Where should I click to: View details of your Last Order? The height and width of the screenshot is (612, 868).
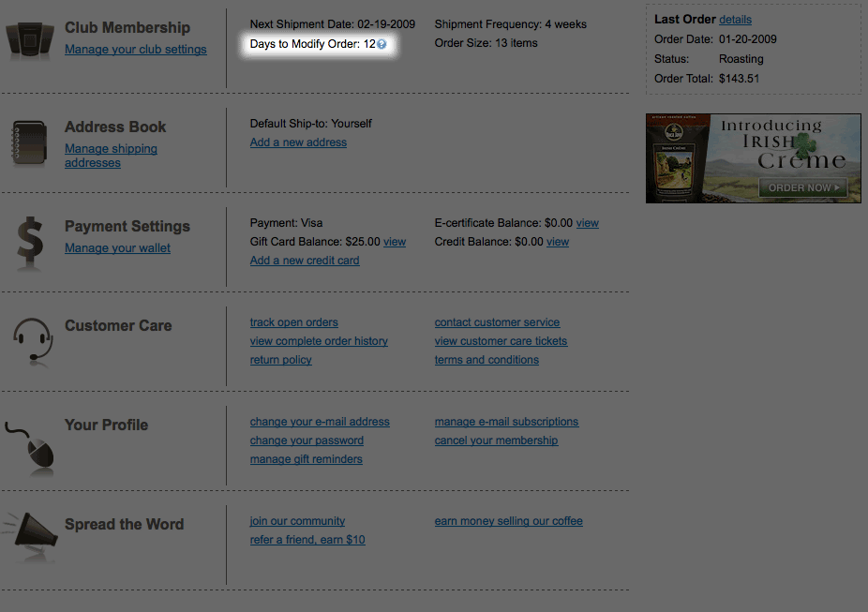tap(735, 19)
